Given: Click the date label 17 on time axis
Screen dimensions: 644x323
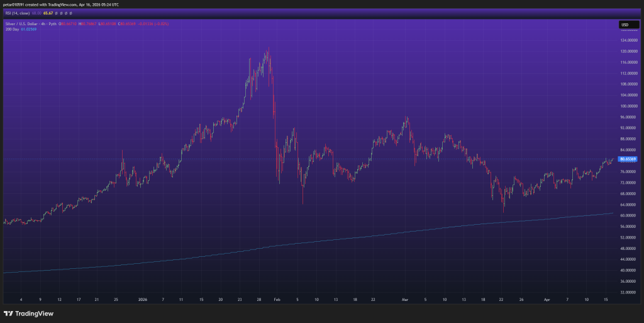Looking at the screenshot, I should tap(79, 300).
